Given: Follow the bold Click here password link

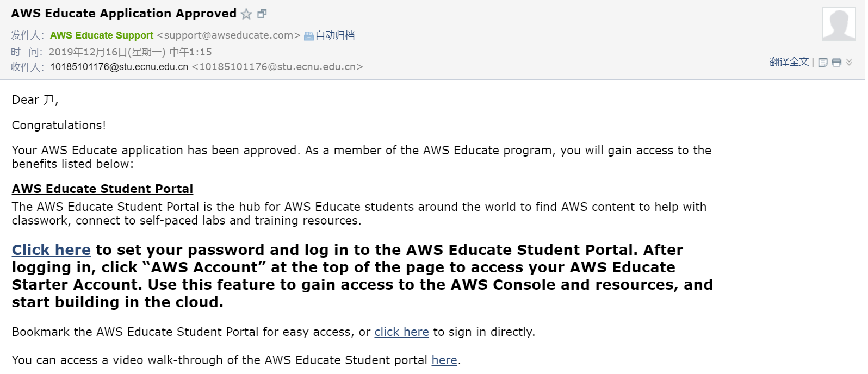Looking at the screenshot, I should tap(51, 250).
